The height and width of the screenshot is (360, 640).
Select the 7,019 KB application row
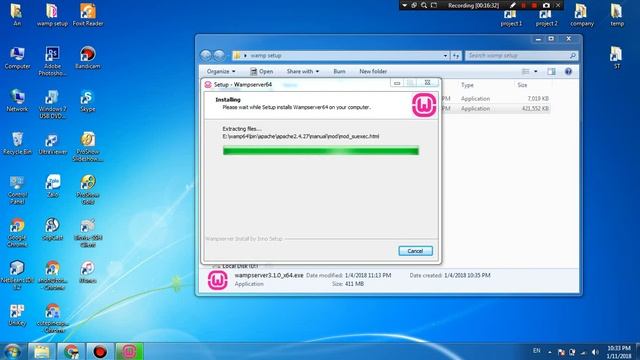tap(496, 98)
